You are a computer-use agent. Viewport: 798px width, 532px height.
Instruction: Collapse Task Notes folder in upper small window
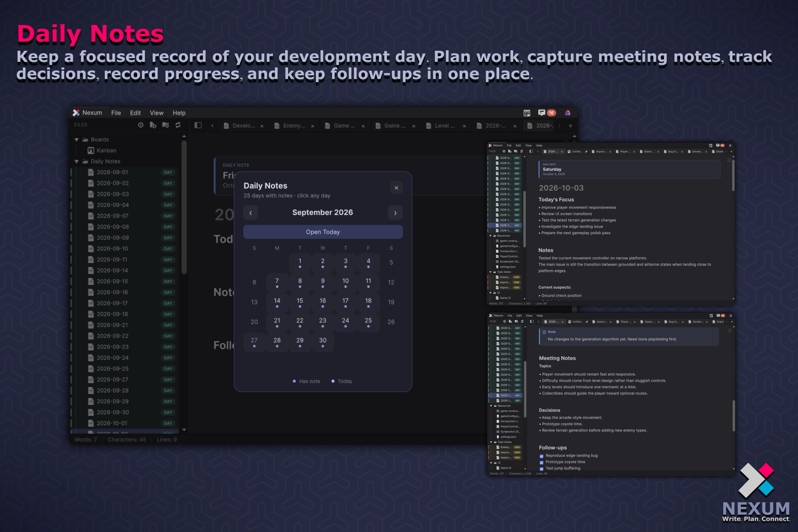pyautogui.click(x=490, y=272)
